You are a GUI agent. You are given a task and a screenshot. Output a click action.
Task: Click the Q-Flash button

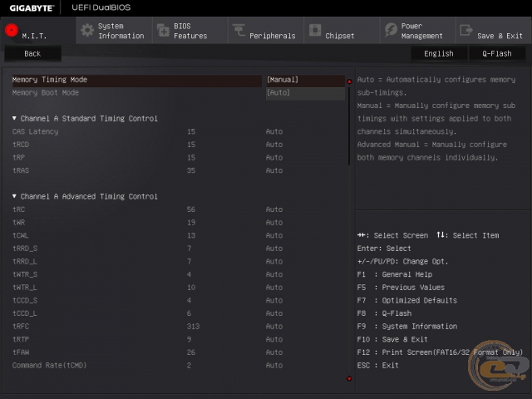pos(496,53)
